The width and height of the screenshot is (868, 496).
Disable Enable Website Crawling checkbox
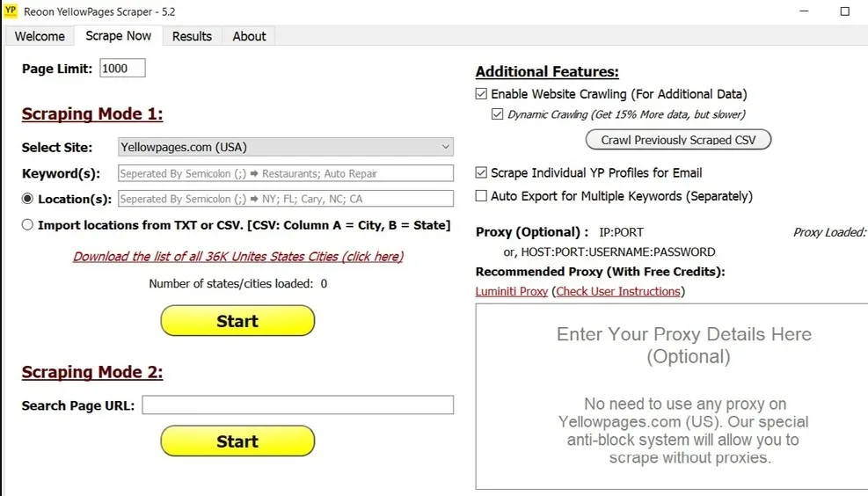481,94
